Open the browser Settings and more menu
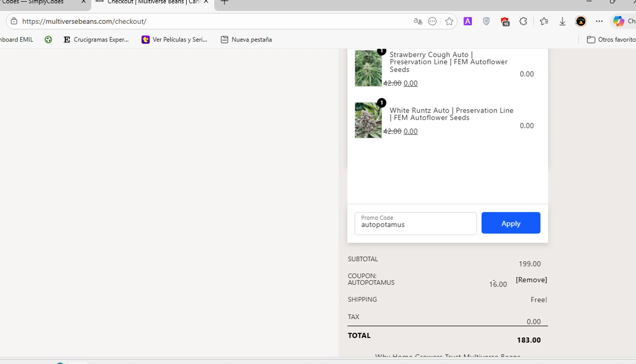This screenshot has height=364, width=636. click(x=599, y=21)
